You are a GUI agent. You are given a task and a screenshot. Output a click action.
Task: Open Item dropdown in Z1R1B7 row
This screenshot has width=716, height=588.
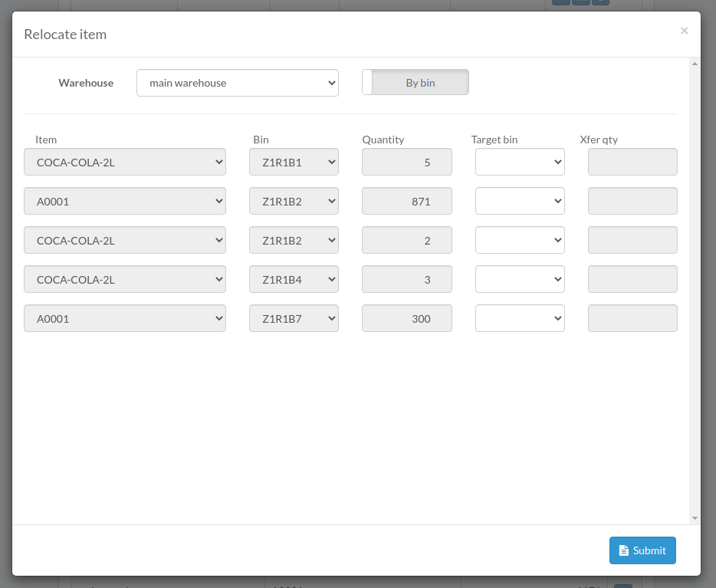[125, 318]
